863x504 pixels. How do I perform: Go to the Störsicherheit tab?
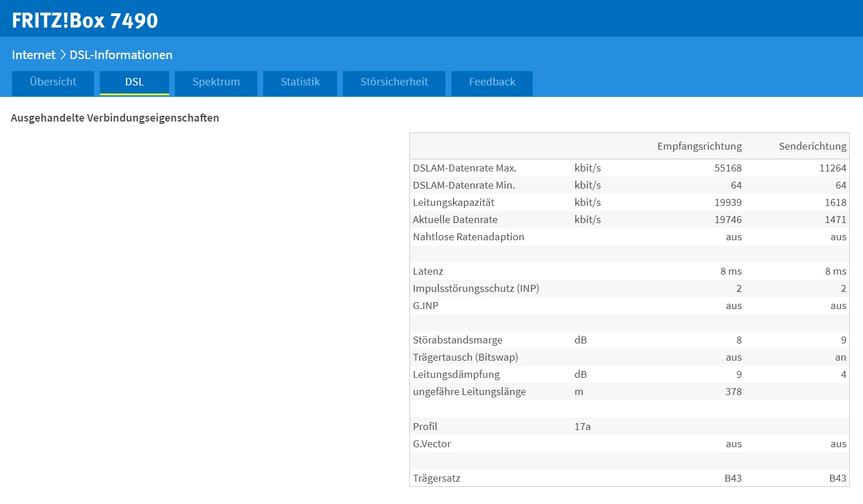[x=394, y=82]
